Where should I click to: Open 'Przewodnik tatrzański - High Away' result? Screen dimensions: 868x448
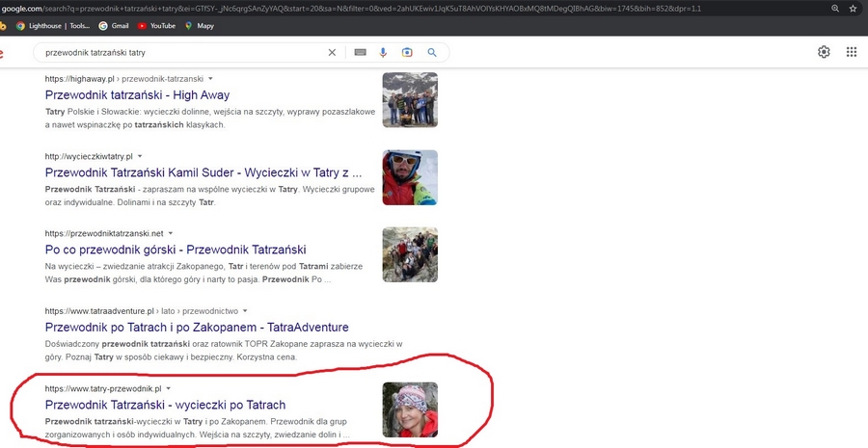[137, 95]
